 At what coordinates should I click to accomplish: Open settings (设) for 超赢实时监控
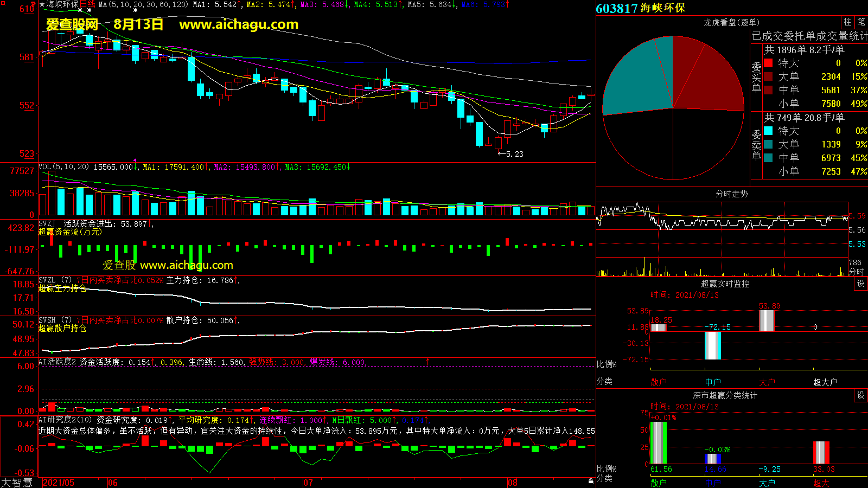click(x=860, y=284)
